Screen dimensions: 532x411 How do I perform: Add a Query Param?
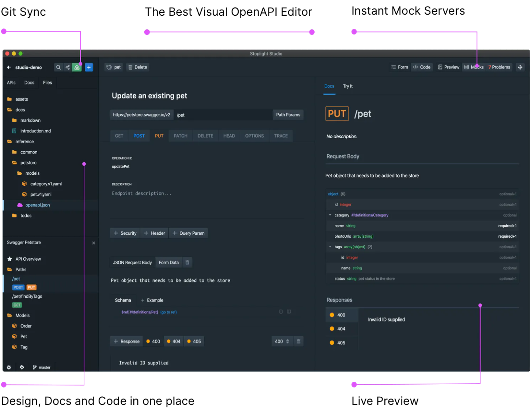pyautogui.click(x=188, y=233)
